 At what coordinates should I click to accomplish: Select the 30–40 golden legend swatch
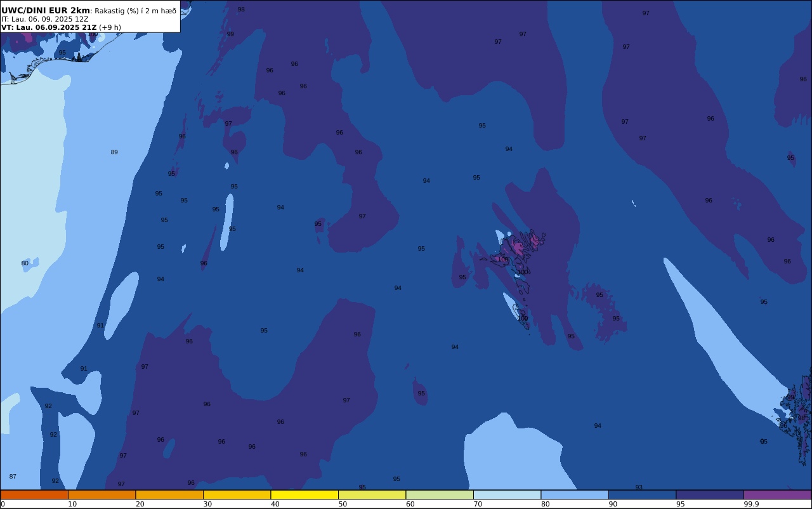(x=237, y=494)
